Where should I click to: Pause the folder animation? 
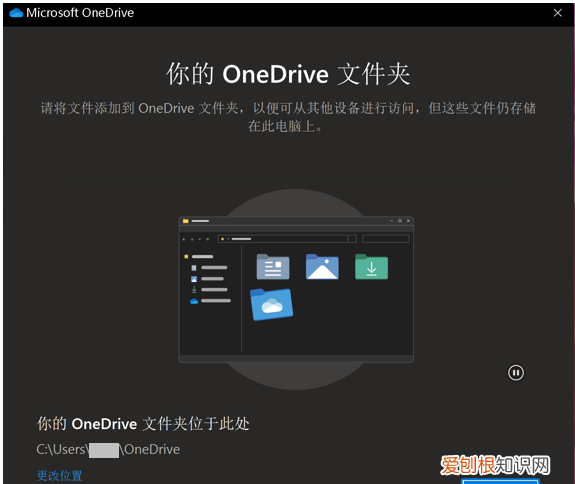coord(516,373)
